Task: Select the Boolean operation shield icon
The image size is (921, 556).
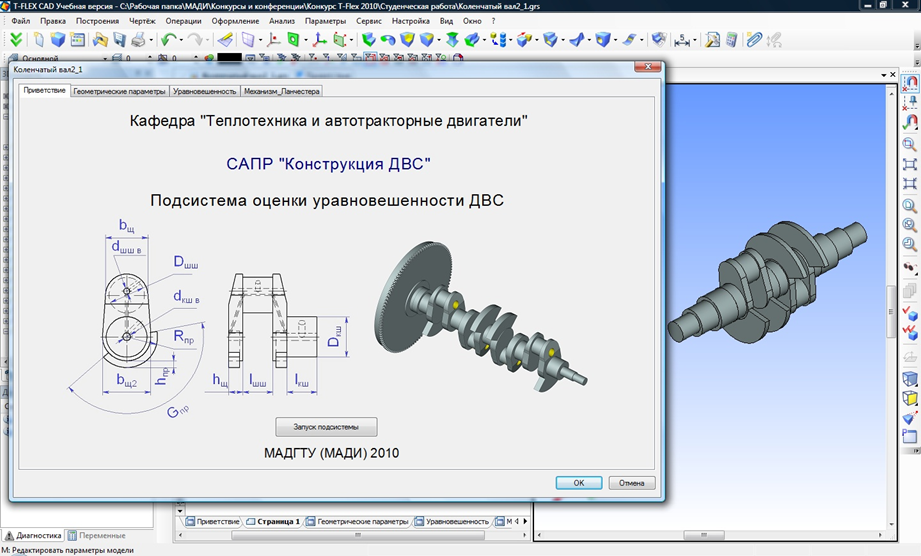Action: pos(407,39)
